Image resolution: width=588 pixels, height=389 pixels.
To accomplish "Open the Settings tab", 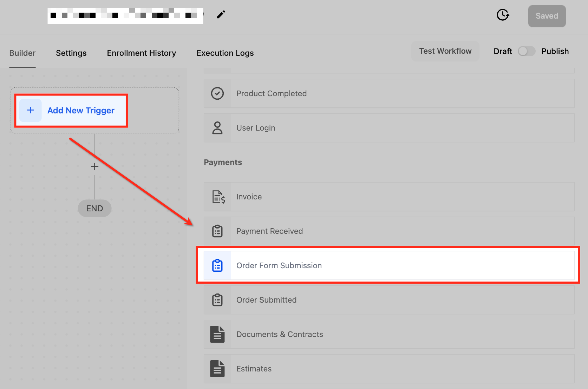I will tap(71, 53).
